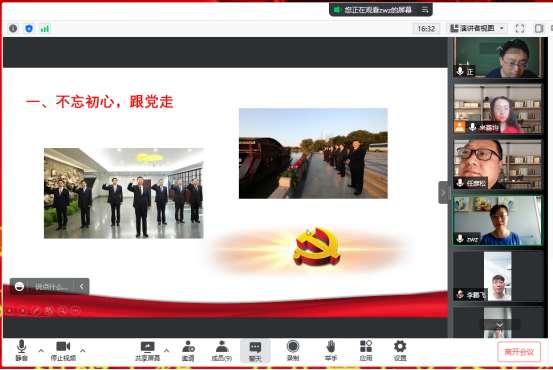The width and height of the screenshot is (553, 370).
Task: Leave the meeting
Action: click(519, 352)
